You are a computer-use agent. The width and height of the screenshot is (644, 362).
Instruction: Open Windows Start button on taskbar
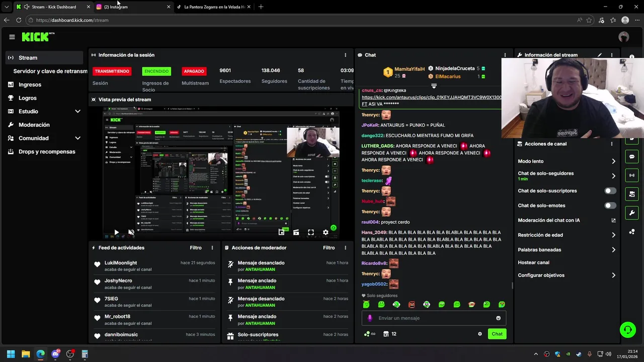pyautogui.click(x=11, y=354)
